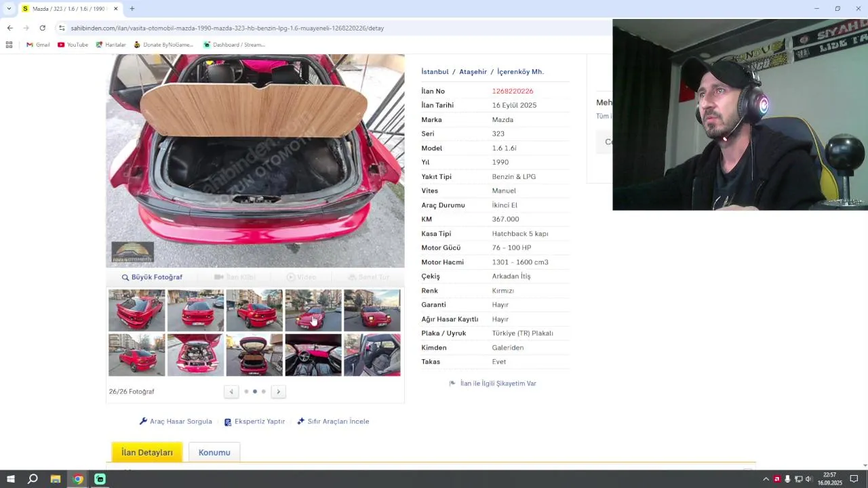Click Ataşehir breadcrumb link
The width and height of the screenshot is (868, 488).
pyautogui.click(x=473, y=72)
